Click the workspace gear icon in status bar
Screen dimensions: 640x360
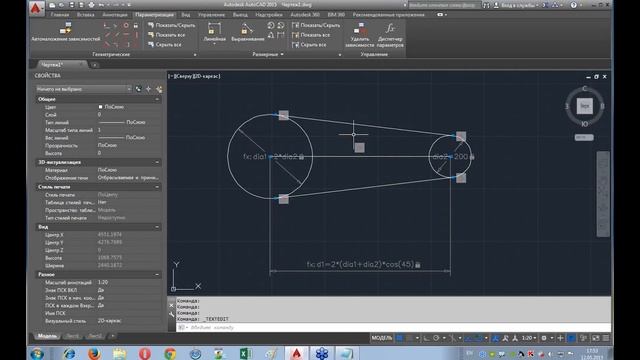(x=544, y=338)
